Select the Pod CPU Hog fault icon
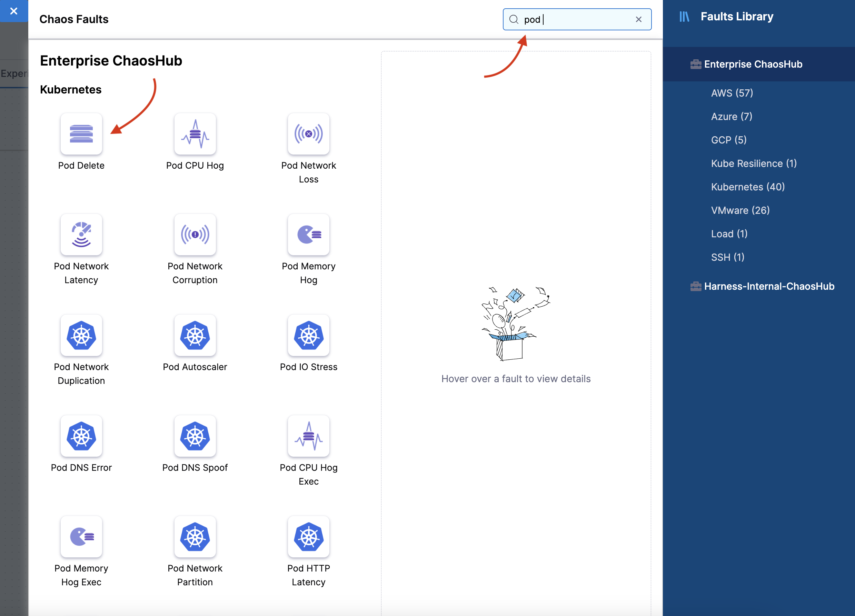Image resolution: width=855 pixels, height=616 pixels. pos(195,134)
